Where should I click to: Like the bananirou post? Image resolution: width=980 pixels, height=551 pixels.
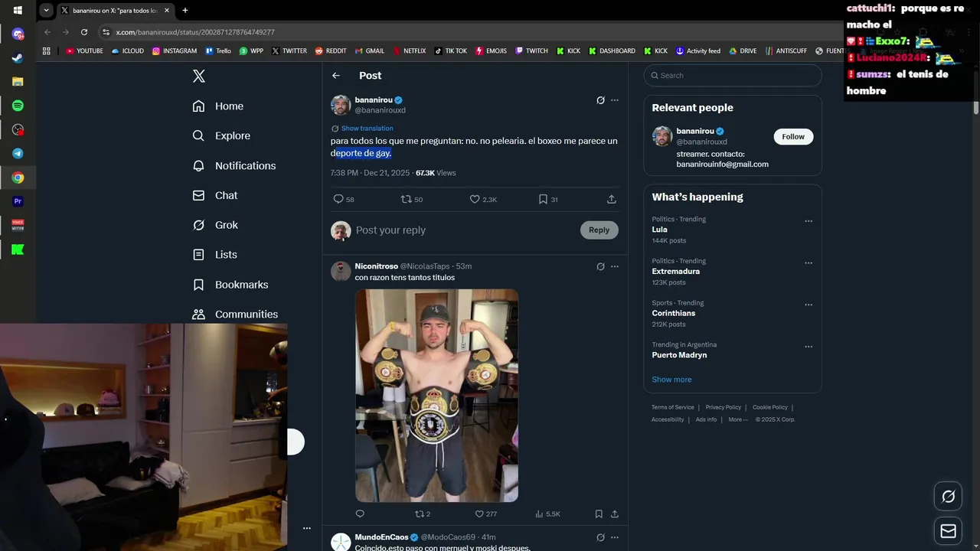click(482, 199)
